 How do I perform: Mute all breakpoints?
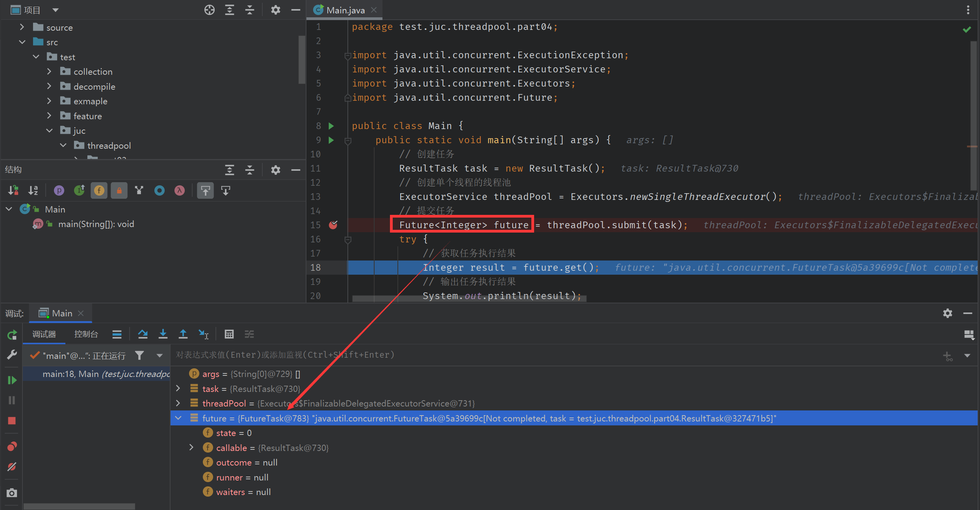coord(12,467)
